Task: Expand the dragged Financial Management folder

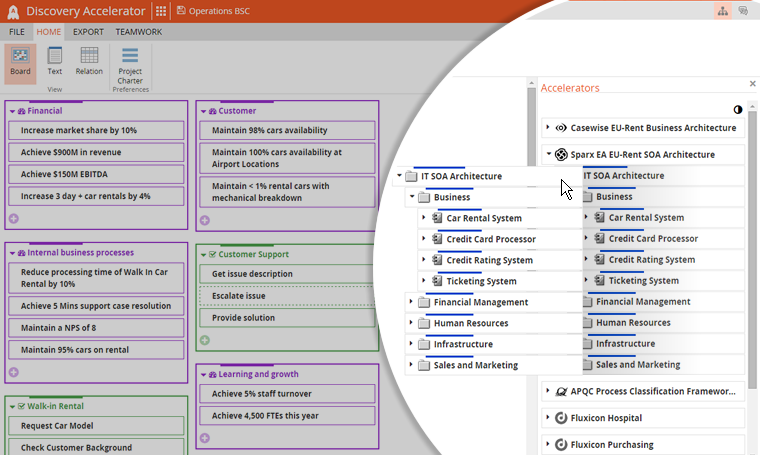Action: click(x=411, y=301)
